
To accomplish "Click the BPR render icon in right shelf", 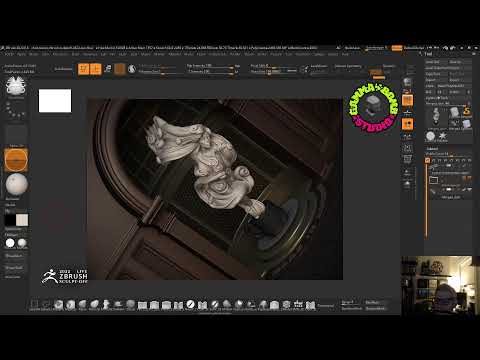I will coord(407,82).
